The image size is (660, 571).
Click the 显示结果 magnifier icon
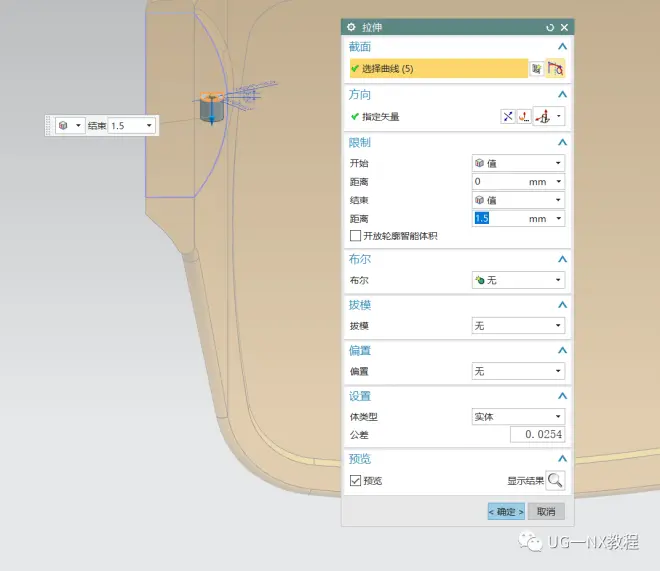[554, 480]
